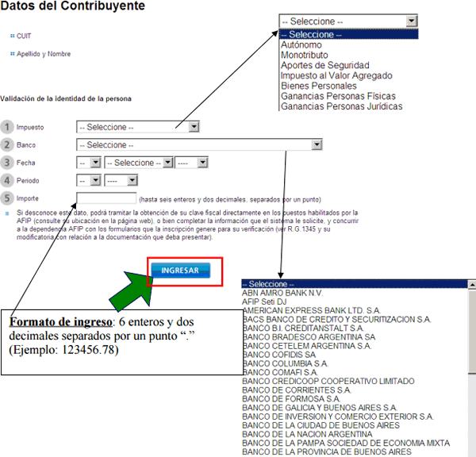Image resolution: width=476 pixels, height=457 pixels.
Task: Select BANCO B.I. CREDITANSTALT S.A.
Action: (303, 328)
